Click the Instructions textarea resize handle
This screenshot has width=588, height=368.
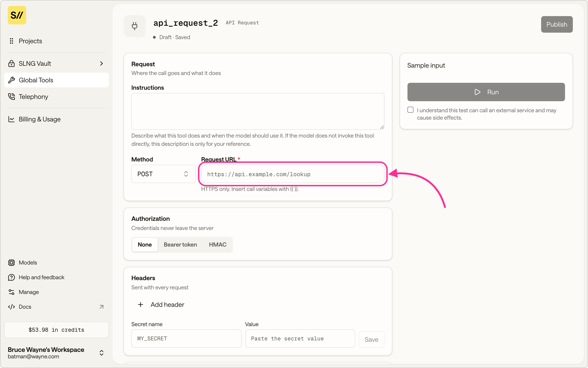click(x=382, y=127)
